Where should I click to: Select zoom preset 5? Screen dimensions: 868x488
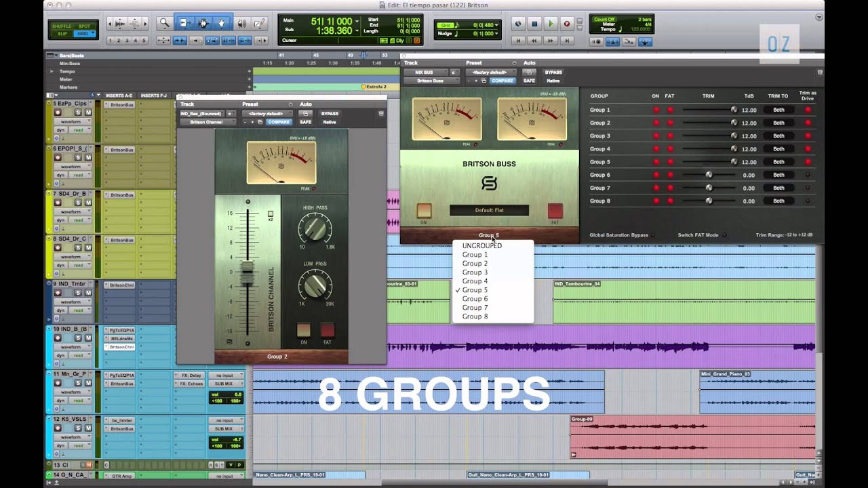(144, 41)
